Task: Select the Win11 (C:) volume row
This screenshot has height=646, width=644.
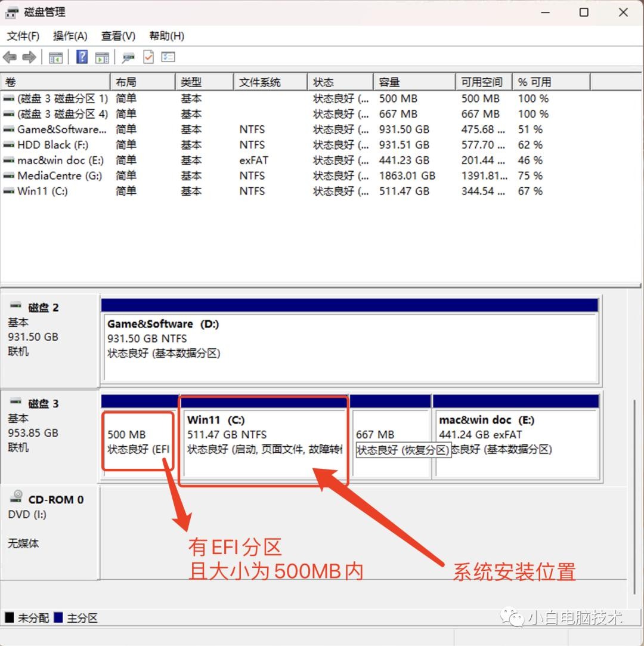Action: tap(42, 191)
